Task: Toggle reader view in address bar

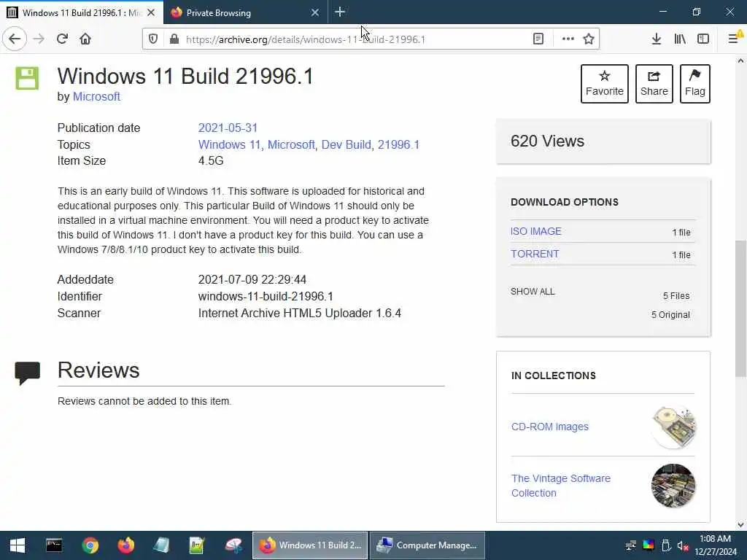Action: coord(538,39)
